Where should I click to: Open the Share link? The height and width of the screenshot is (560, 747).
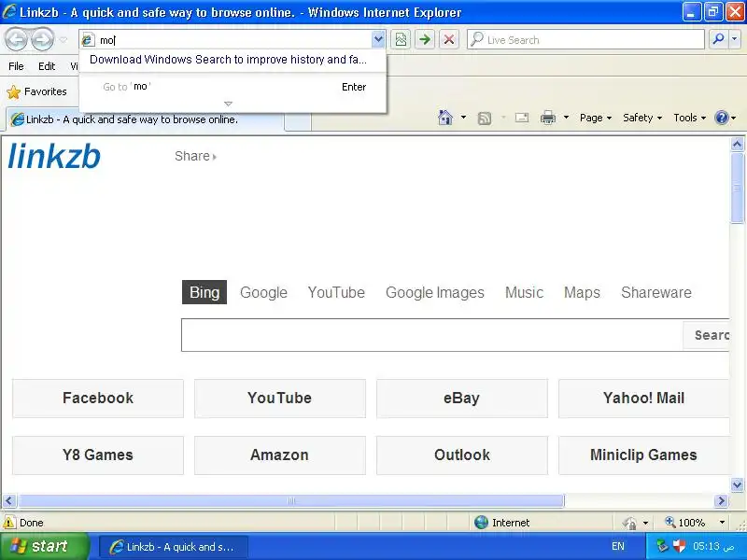(x=195, y=156)
